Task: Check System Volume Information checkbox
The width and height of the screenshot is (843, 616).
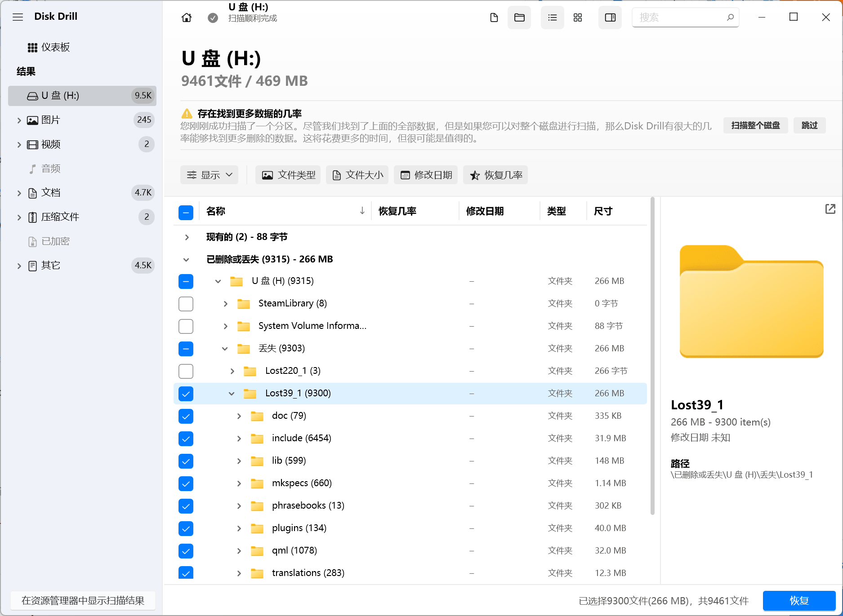Action: (186, 326)
